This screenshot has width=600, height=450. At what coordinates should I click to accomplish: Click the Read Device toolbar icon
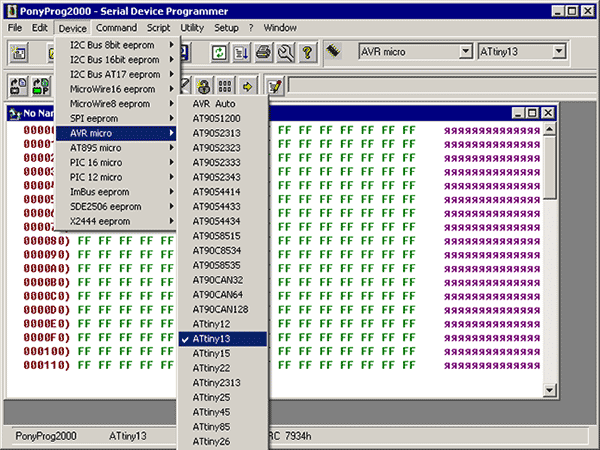point(18,86)
